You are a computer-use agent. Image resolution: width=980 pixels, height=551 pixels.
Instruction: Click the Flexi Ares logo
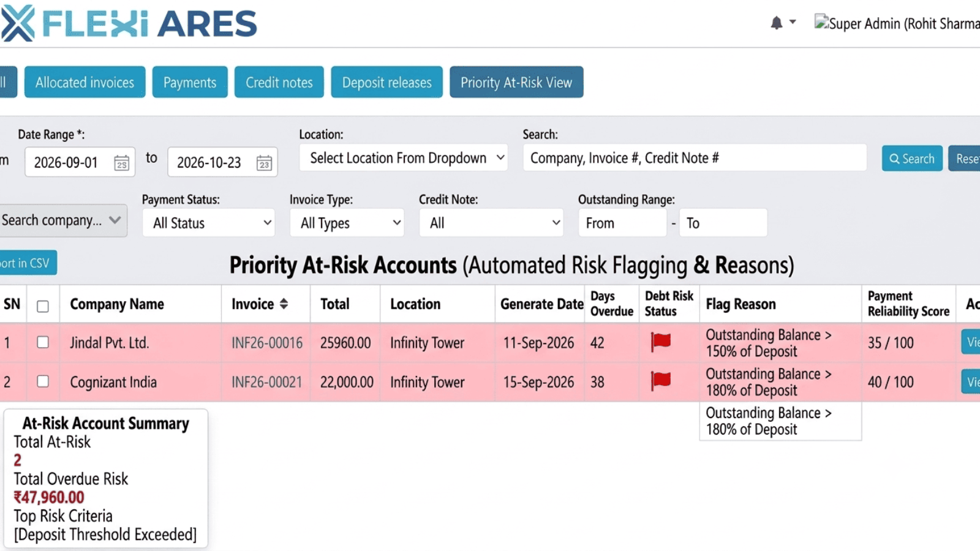[x=129, y=23]
